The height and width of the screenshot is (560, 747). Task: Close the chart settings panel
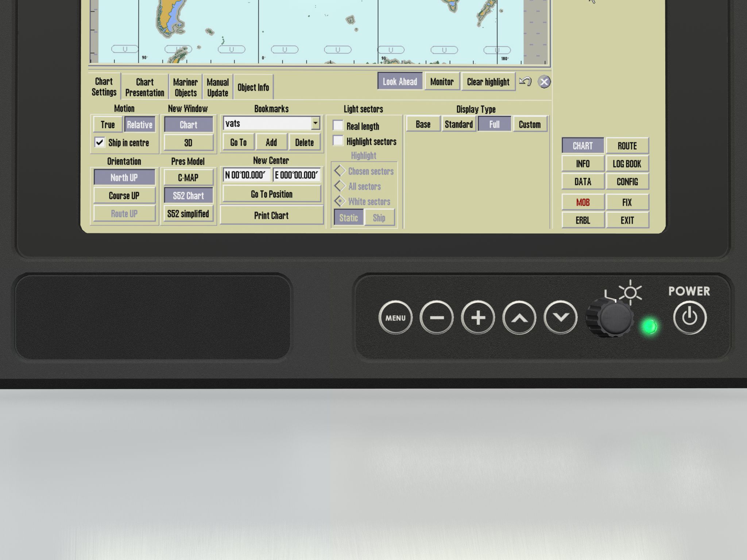click(x=544, y=82)
